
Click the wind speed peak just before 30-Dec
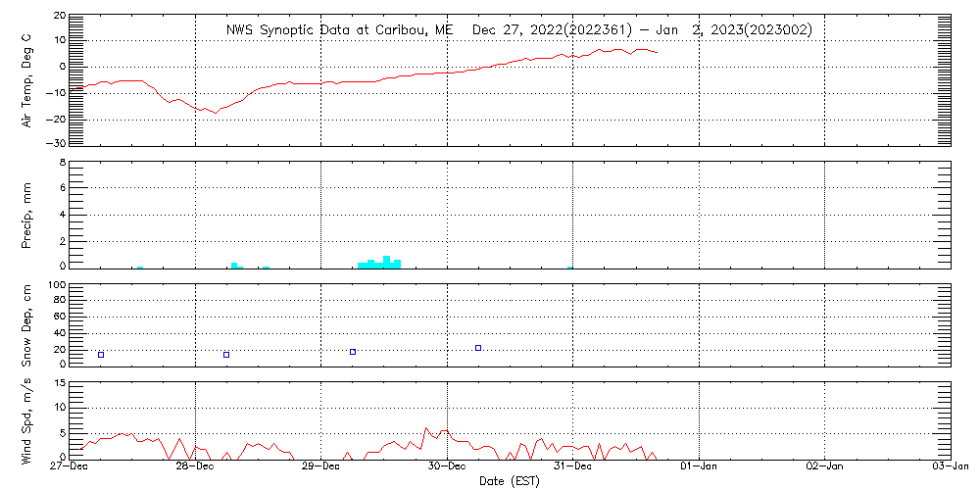coord(426,428)
